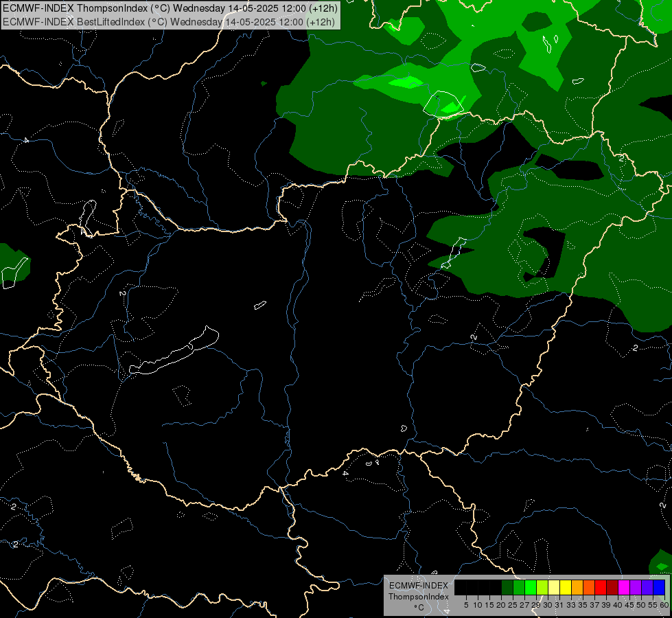This screenshot has width=672, height=618.
Task: Select the magenta 40-45 legend swatch
Action: click(624, 587)
